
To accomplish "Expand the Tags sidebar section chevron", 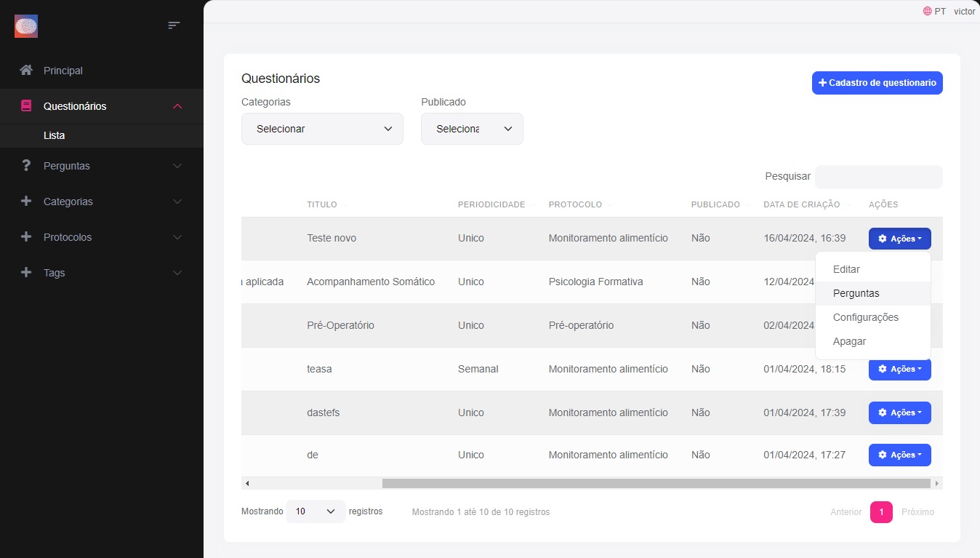I will (177, 273).
